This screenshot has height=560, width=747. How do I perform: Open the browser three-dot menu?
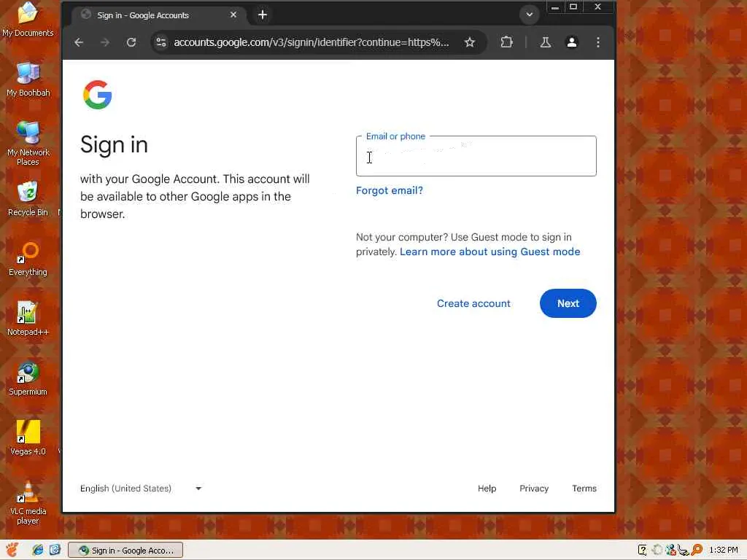click(x=598, y=42)
